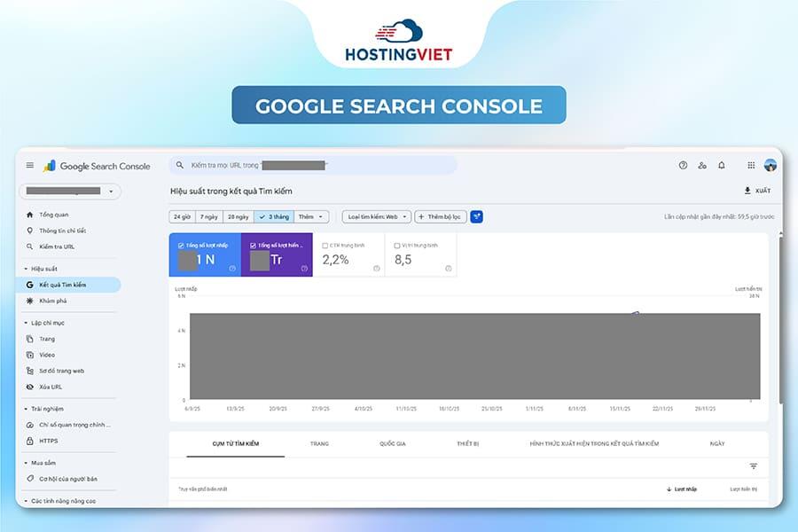Disable the Tổng số lượt nhấp checkbox
Viewport: 798px width, 532px height.
182,244
